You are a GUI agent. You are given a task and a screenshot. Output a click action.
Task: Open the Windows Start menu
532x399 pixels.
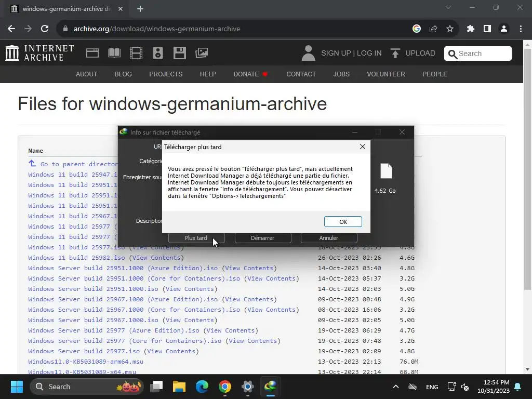coord(17,387)
